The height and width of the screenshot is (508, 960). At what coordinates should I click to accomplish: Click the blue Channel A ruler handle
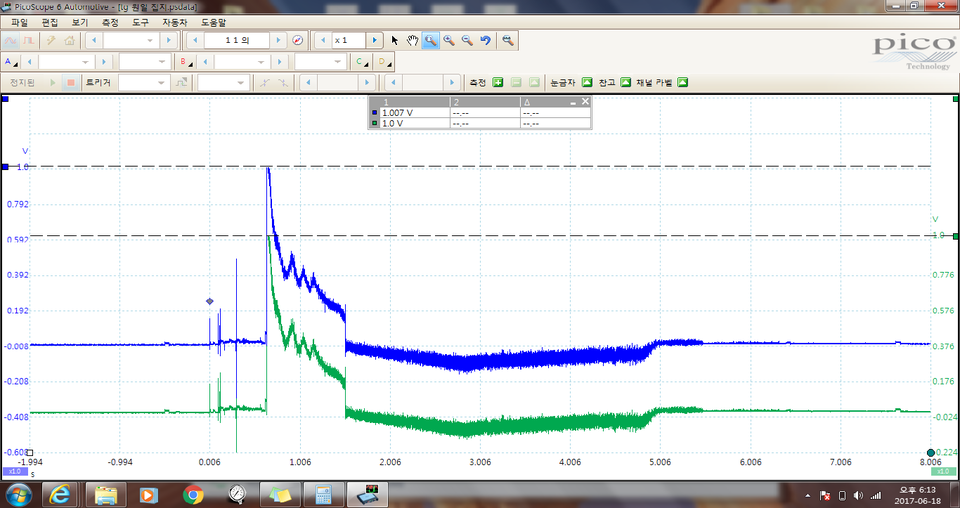pos(6,166)
